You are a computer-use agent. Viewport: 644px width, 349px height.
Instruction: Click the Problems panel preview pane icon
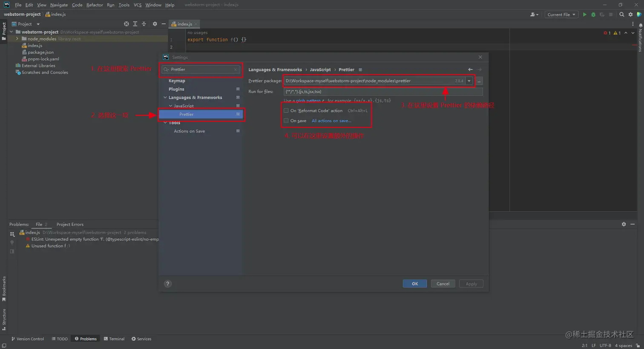click(x=12, y=251)
